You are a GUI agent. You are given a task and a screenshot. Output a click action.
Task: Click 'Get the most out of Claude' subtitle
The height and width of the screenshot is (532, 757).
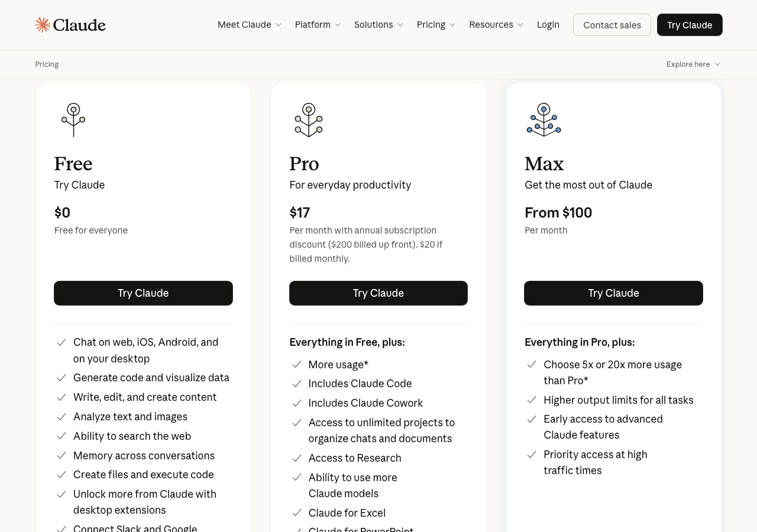[588, 185]
